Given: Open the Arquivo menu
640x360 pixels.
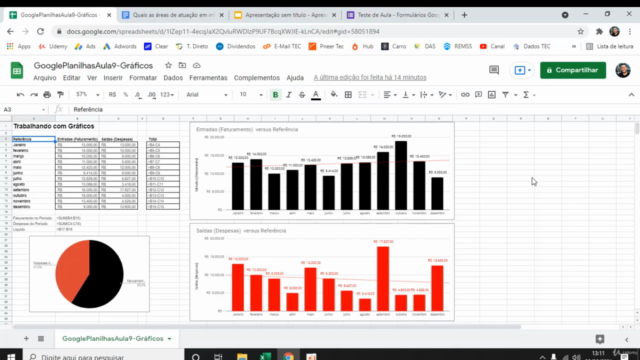Looking at the screenshot, I should coord(45,78).
